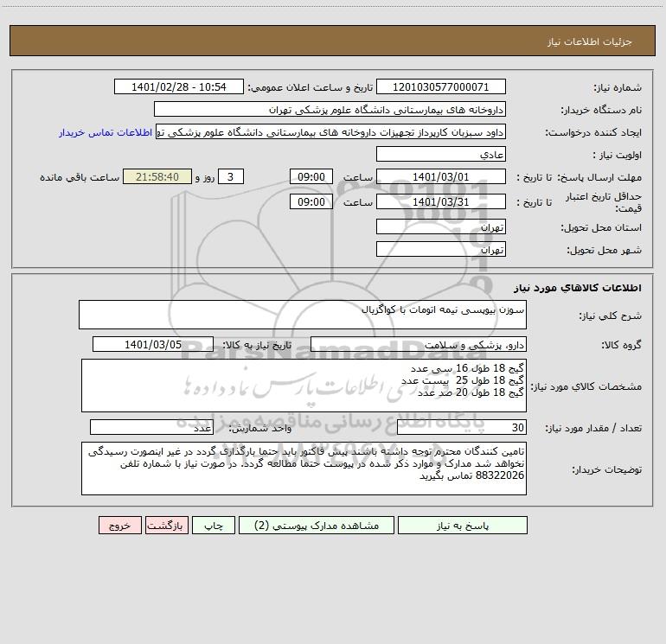
Task: Click the تعداد / مقدار مورد نیاز label
Action: 593,428
